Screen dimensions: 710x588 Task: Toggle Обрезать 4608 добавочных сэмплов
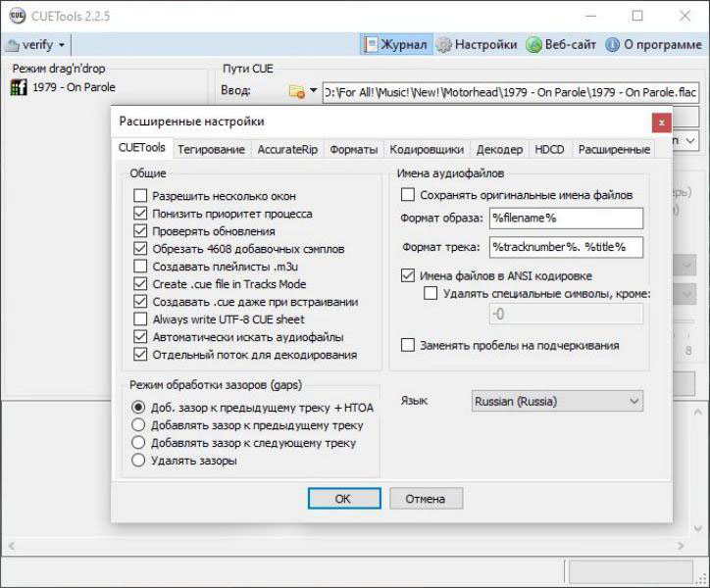(x=140, y=249)
